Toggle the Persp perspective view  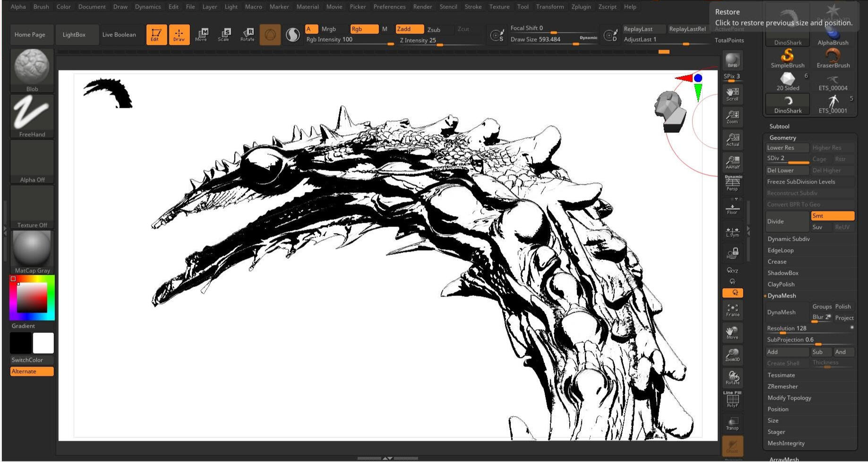pos(732,184)
